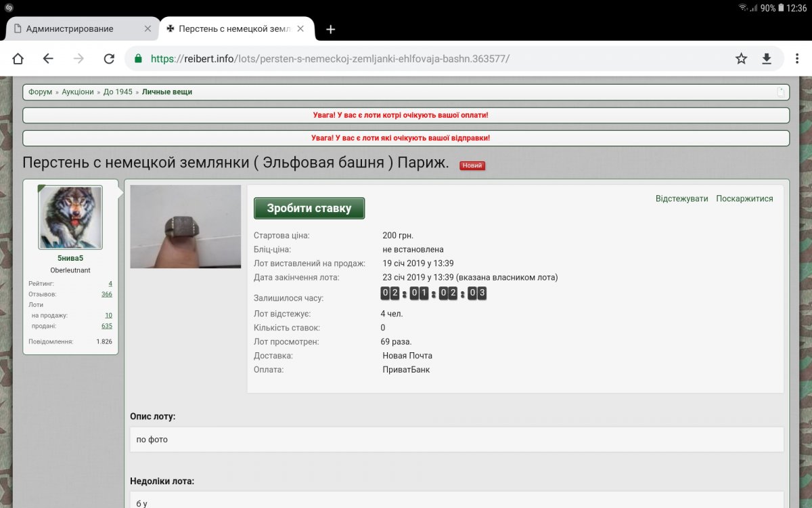Click the Опис лоту heading

point(153,416)
